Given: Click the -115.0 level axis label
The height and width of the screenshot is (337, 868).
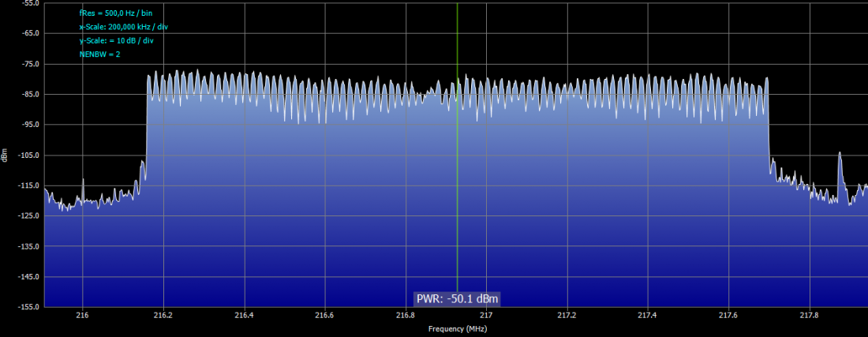Looking at the screenshot, I should click(29, 185).
